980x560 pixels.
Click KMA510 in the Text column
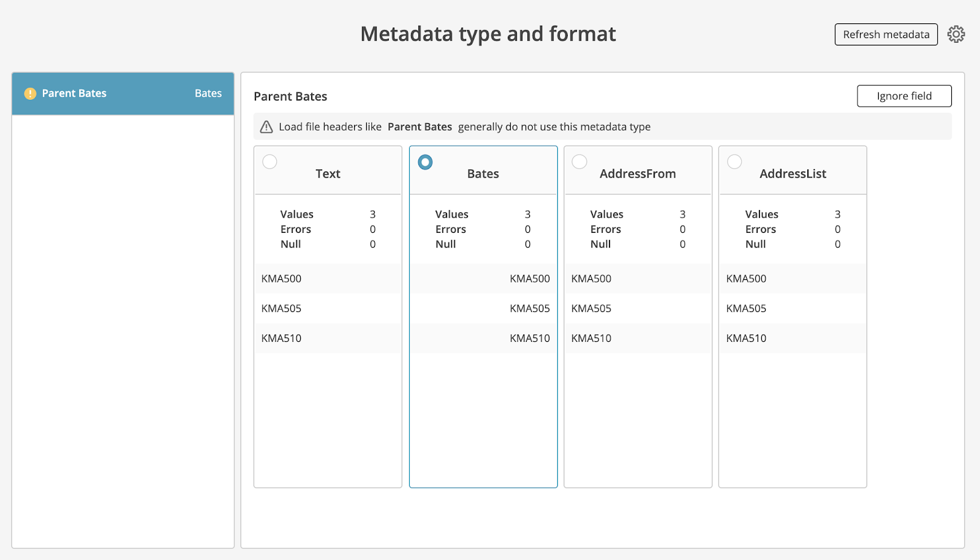(281, 338)
